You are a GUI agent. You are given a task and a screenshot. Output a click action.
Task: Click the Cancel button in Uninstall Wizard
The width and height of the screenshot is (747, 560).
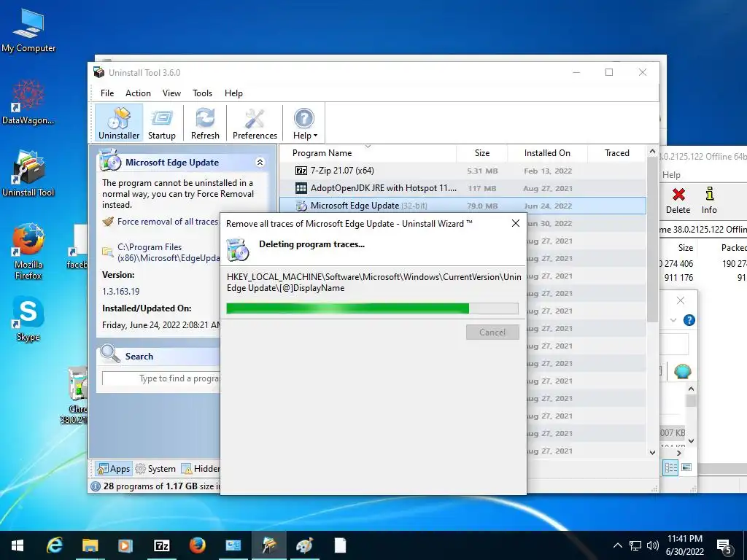[492, 332]
